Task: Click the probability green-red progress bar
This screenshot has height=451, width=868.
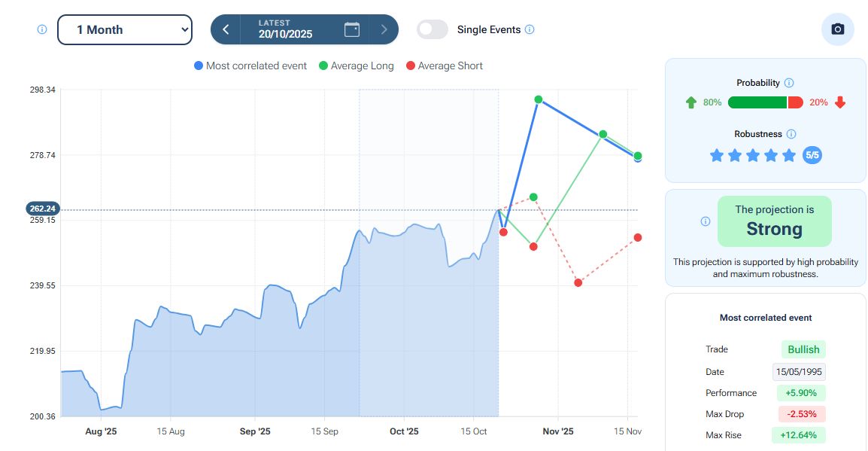Action: coord(766,102)
